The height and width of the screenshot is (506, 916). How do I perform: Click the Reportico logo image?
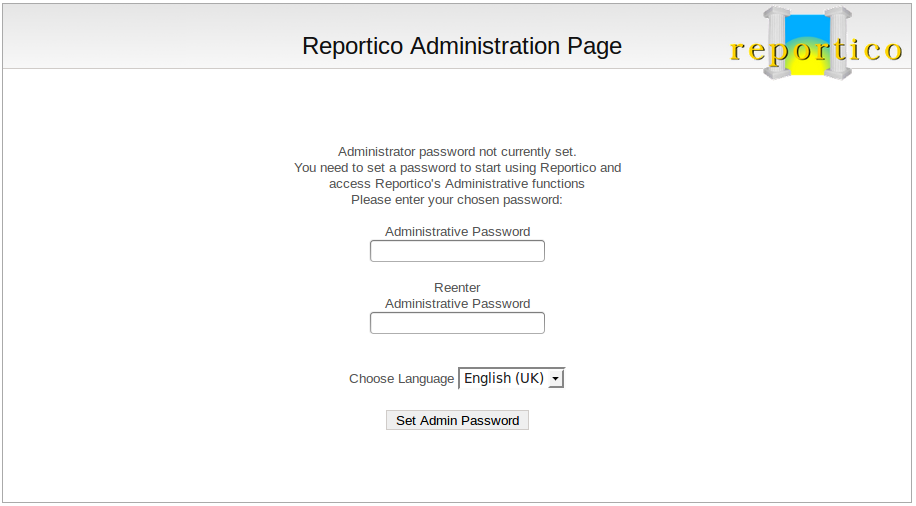point(816,43)
